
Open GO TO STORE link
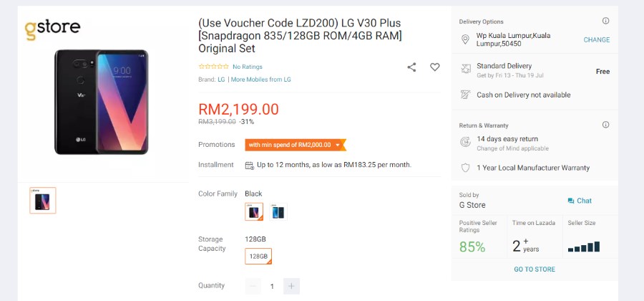click(535, 269)
